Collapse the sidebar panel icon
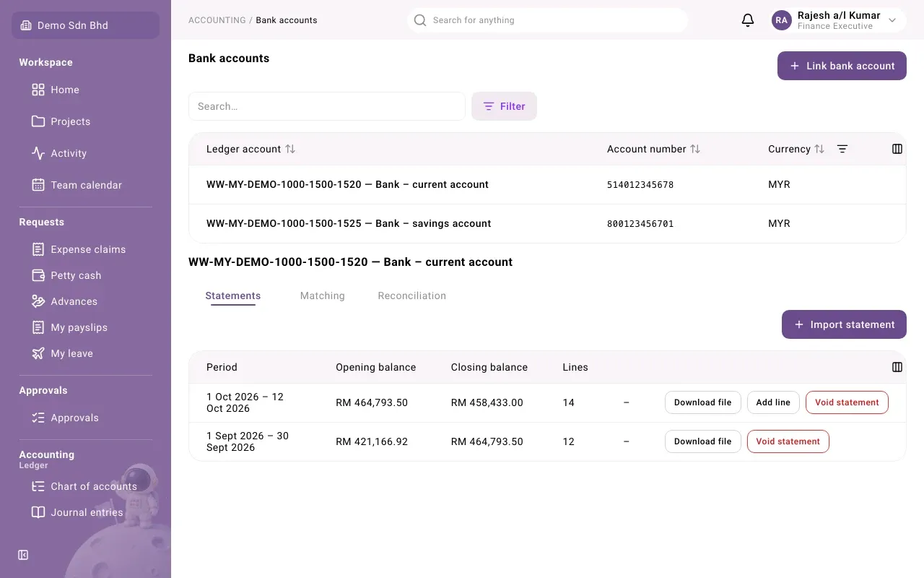The width and height of the screenshot is (924, 578). (x=23, y=555)
